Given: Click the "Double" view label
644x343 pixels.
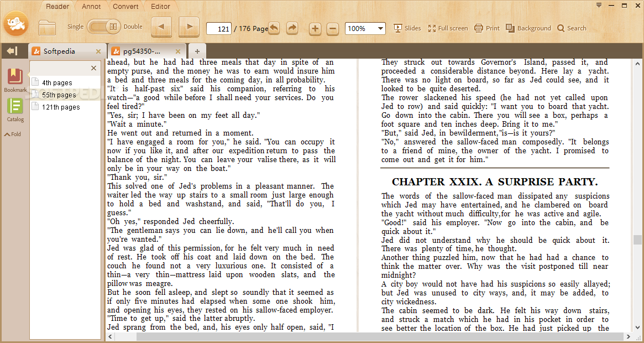Looking at the screenshot, I should click(x=133, y=27).
